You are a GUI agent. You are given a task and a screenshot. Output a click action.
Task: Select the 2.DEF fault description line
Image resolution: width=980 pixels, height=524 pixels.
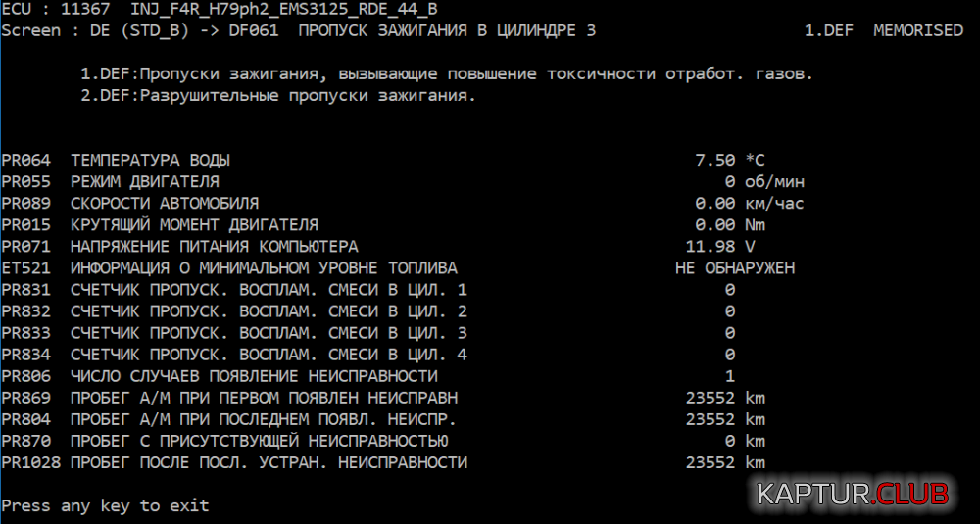click(277, 96)
